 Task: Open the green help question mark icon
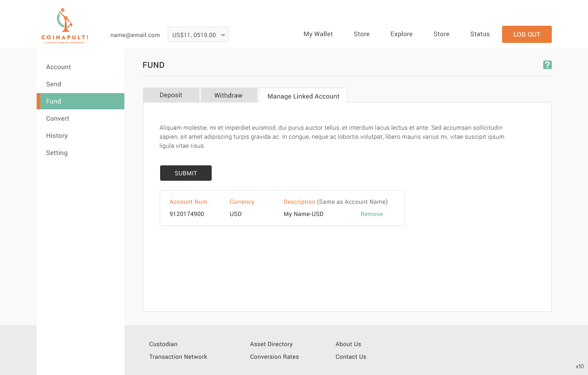click(x=547, y=65)
